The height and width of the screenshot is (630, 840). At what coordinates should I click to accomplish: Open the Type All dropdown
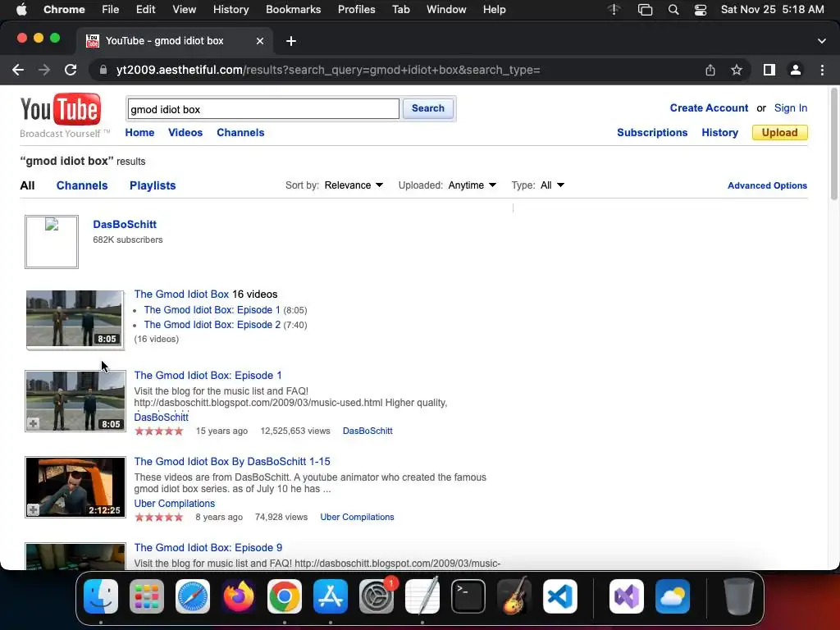point(552,185)
